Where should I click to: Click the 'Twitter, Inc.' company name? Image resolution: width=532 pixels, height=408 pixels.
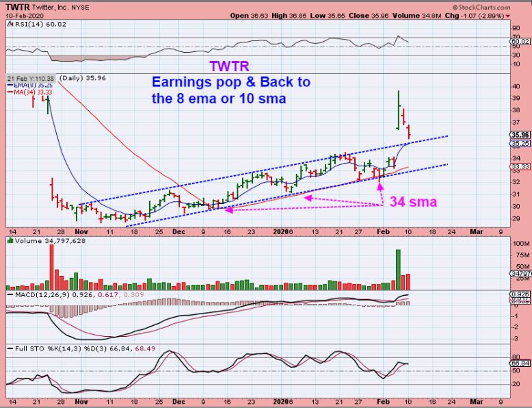(51, 7)
